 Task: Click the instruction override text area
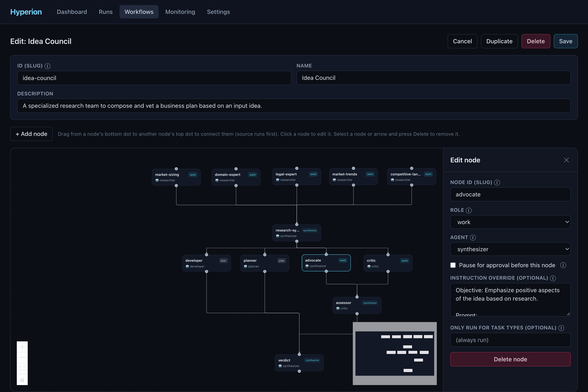point(510,300)
